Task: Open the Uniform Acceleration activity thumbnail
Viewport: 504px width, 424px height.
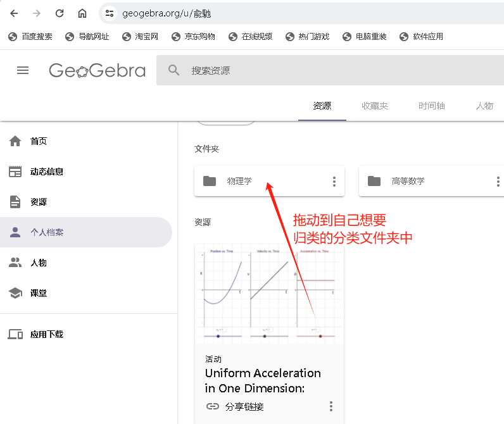Action: pos(269,294)
